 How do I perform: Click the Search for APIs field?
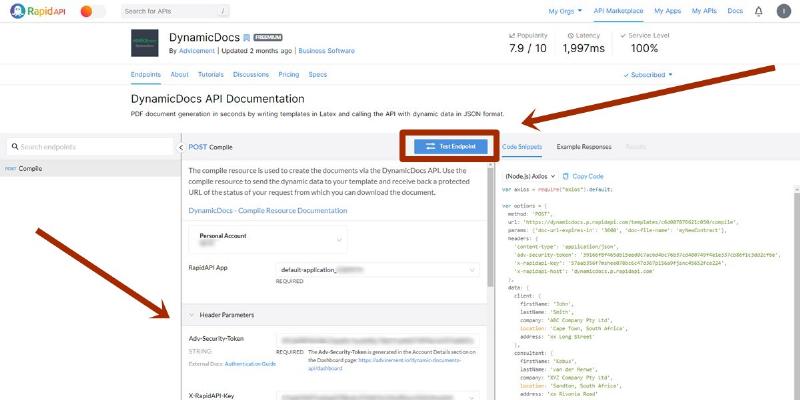[175, 11]
